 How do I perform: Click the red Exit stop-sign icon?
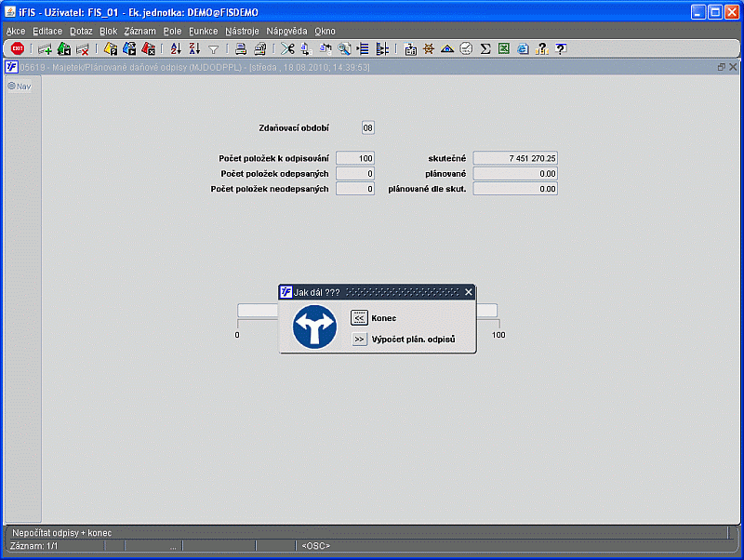click(18, 48)
